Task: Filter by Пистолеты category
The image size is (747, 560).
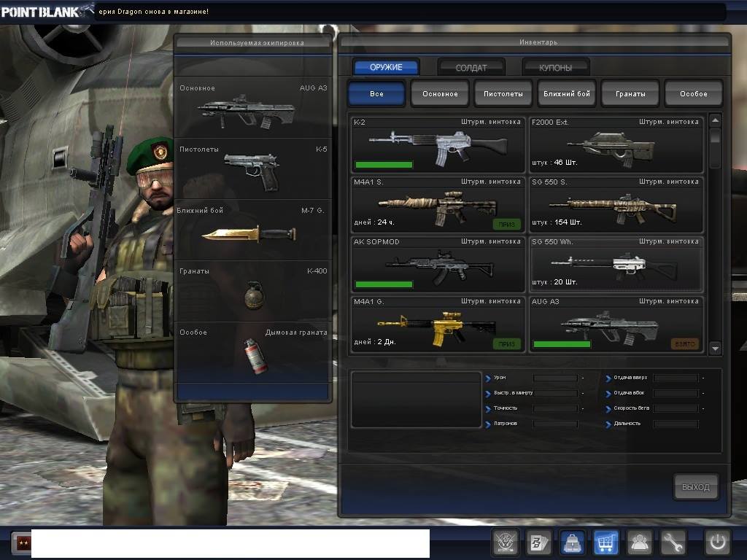Action: click(503, 93)
